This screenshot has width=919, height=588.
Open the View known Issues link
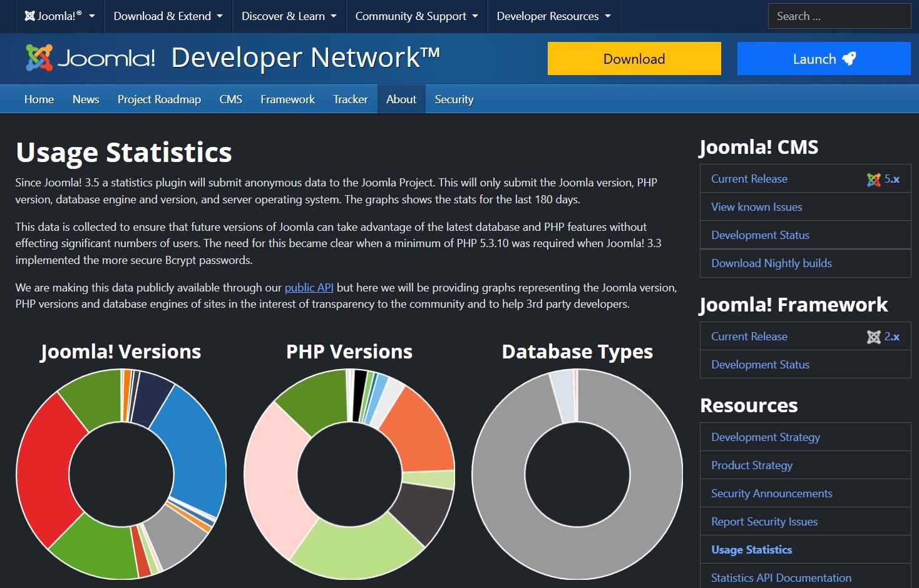point(756,207)
